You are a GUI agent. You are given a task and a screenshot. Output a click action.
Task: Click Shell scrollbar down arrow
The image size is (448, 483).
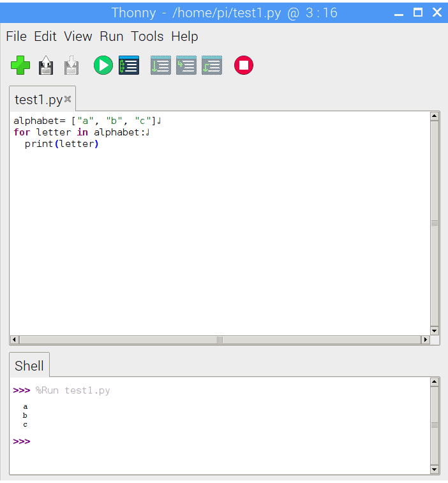point(435,470)
